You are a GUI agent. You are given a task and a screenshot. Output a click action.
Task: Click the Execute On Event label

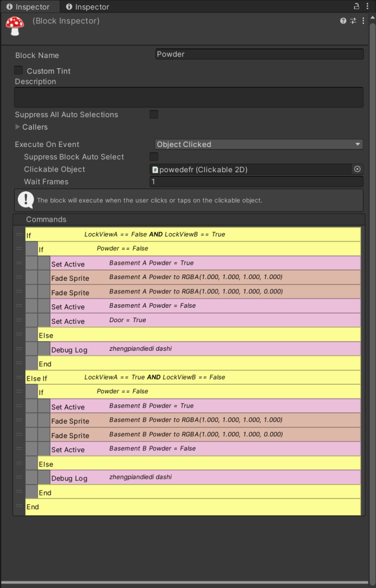(x=47, y=144)
